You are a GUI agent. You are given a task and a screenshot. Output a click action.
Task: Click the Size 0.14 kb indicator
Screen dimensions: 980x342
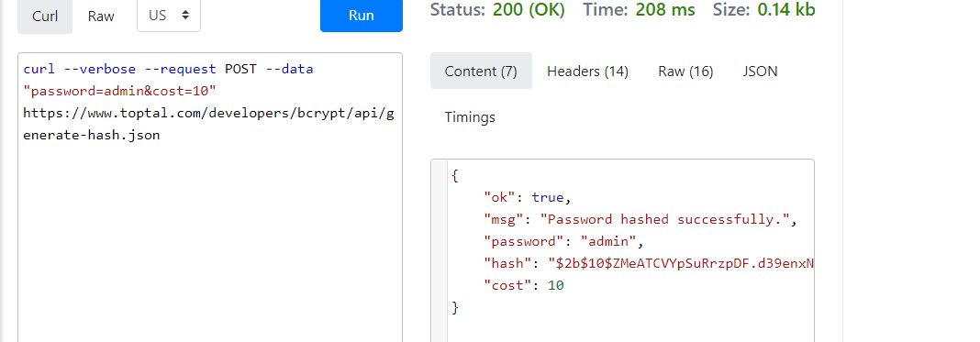(x=764, y=10)
